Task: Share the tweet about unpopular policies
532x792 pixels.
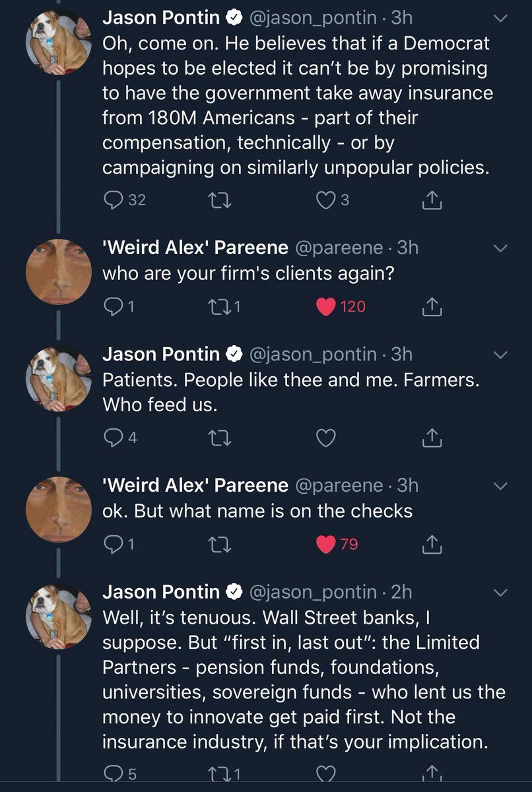Action: [x=431, y=200]
